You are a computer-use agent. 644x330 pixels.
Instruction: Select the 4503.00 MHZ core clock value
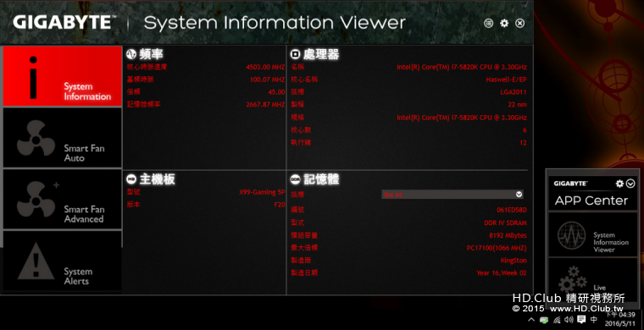(265, 67)
